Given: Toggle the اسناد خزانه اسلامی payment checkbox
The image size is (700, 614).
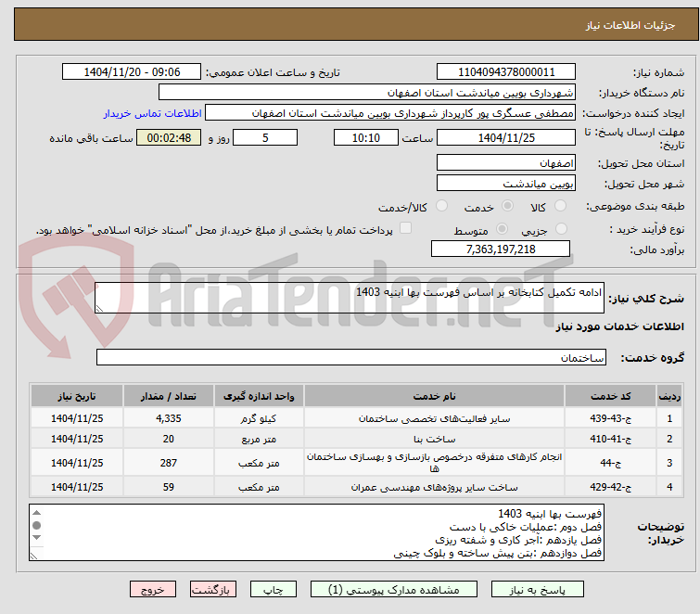Looking at the screenshot, I should point(405,228).
